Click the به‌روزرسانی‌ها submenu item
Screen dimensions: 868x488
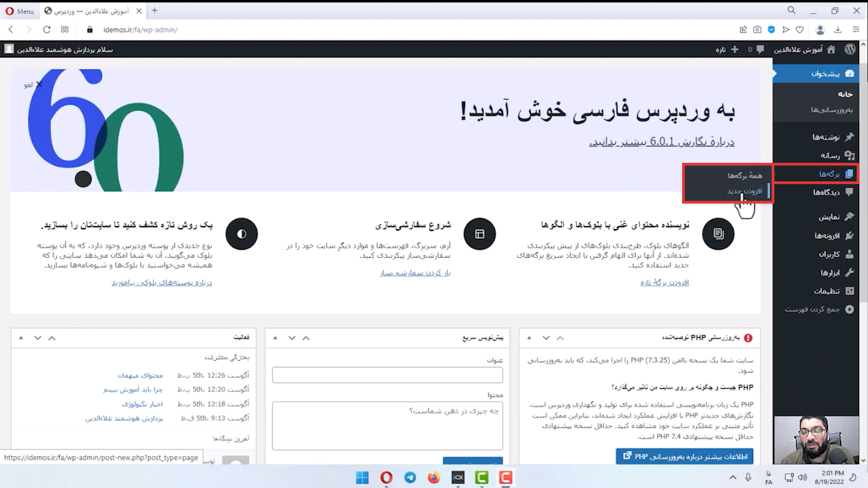point(832,110)
